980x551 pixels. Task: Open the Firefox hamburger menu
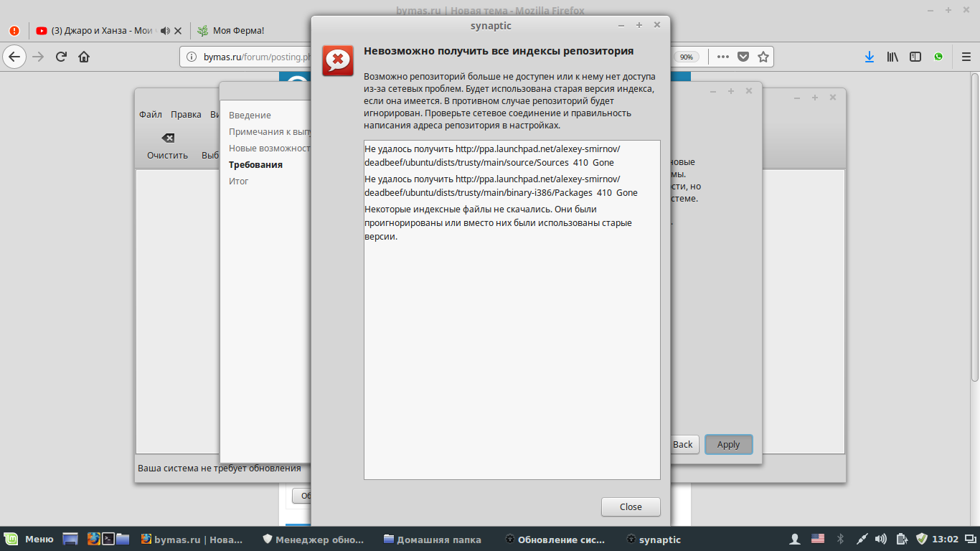tap(966, 57)
